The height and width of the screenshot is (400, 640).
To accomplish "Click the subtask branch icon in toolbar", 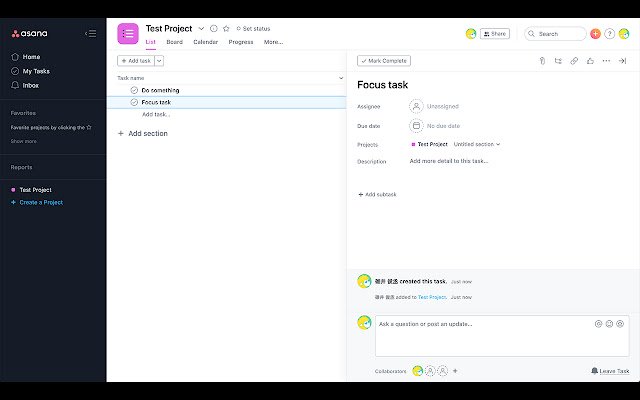I will pos(558,61).
